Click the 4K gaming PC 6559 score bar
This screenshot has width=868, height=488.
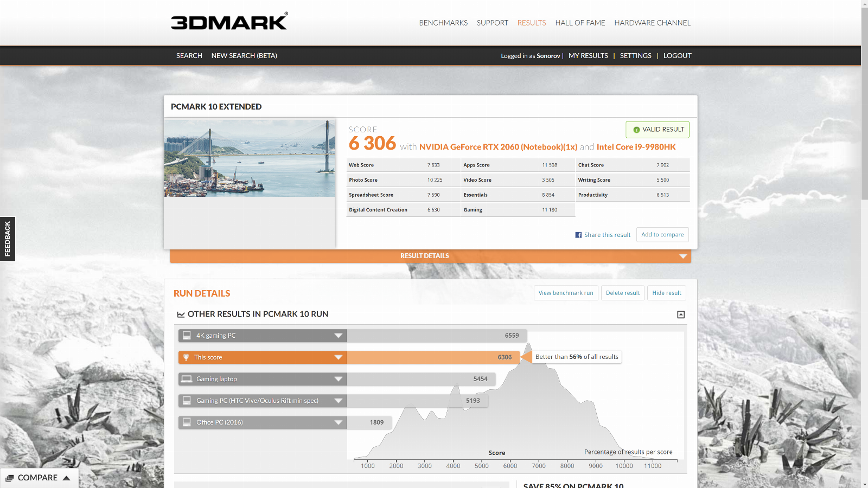(x=437, y=336)
